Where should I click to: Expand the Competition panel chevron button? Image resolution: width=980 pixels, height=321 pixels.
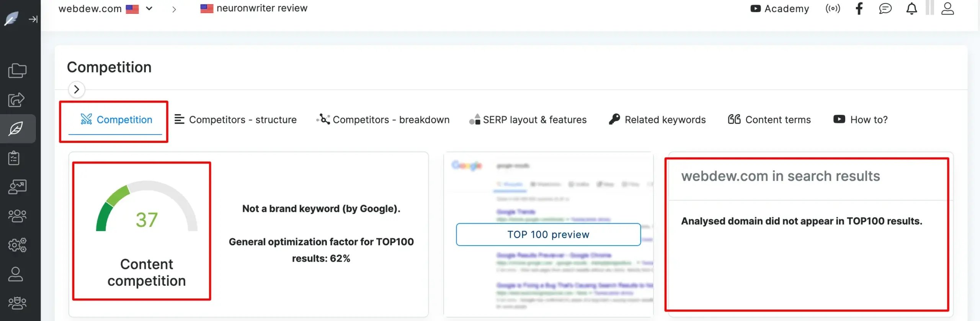77,90
